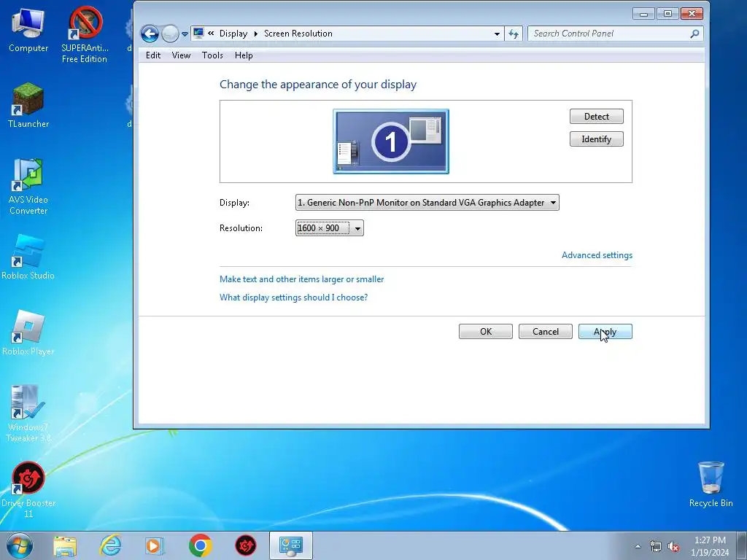This screenshot has width=747, height=560.
Task: Select the monitor 1 thumbnail
Action: click(x=391, y=141)
